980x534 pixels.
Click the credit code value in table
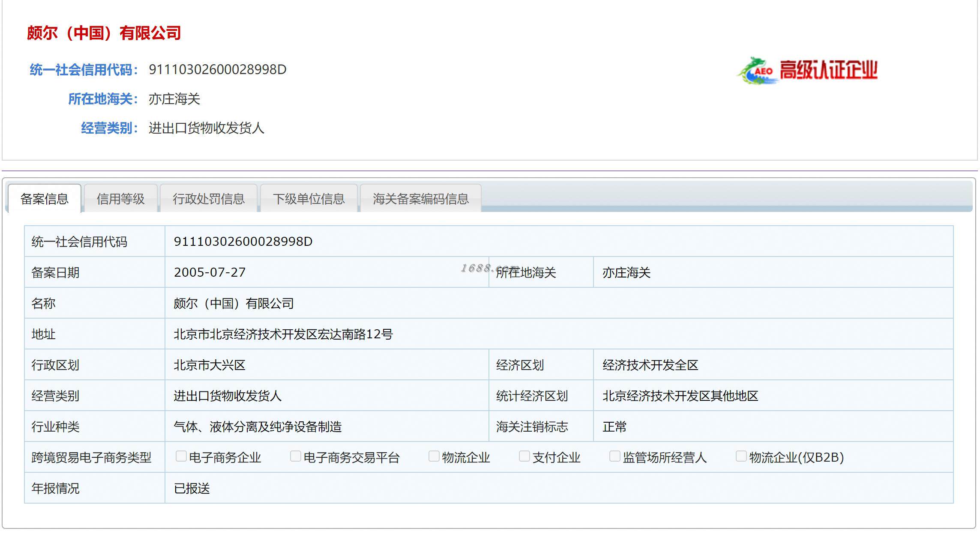tap(243, 242)
